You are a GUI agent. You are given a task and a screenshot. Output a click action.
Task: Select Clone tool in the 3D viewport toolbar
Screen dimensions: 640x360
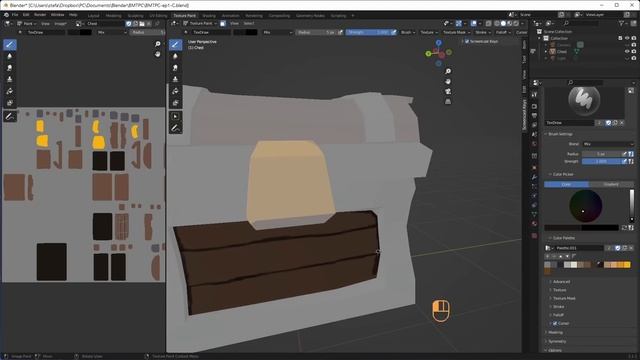(176, 79)
